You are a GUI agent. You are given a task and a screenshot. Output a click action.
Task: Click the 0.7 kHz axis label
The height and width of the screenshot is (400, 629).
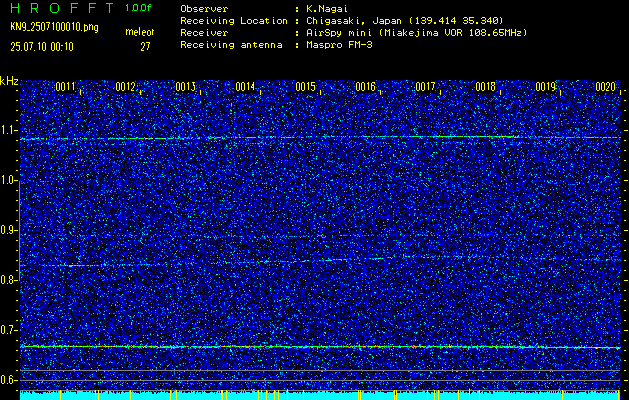coord(9,330)
